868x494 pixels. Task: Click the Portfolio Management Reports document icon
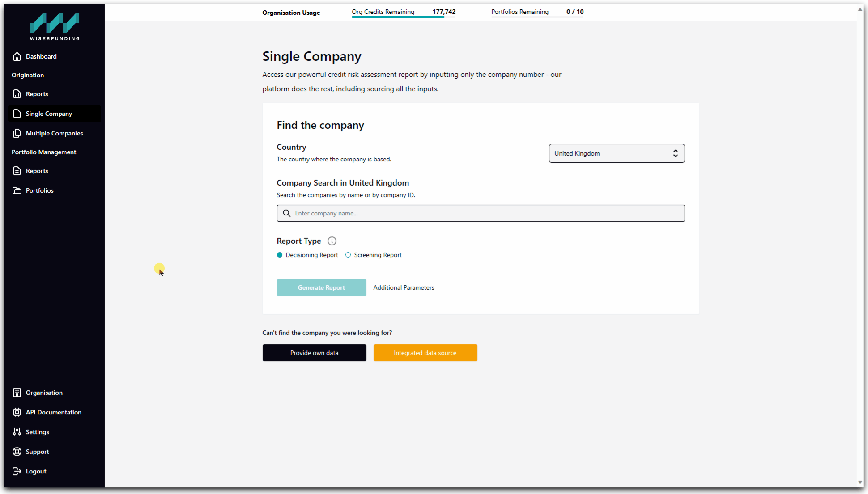coord(17,171)
